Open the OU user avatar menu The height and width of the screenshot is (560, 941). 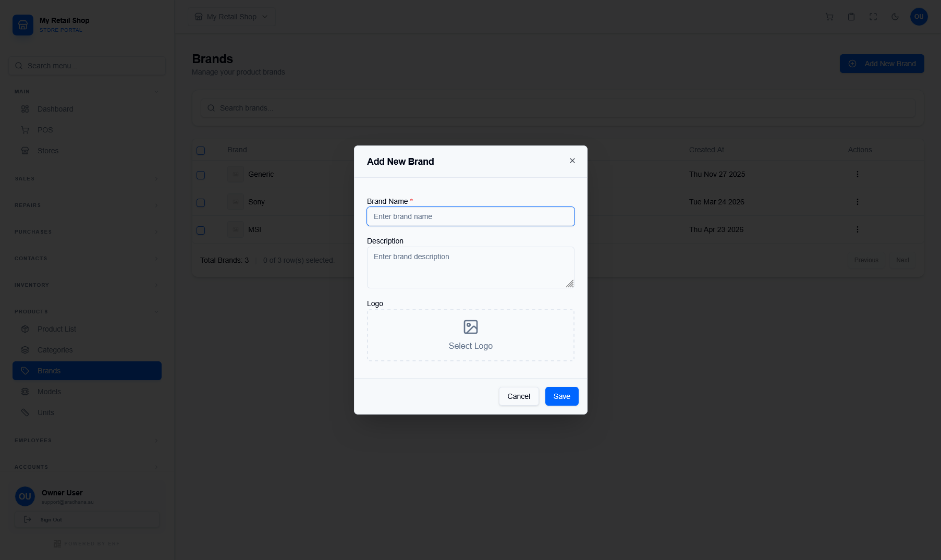tap(919, 17)
